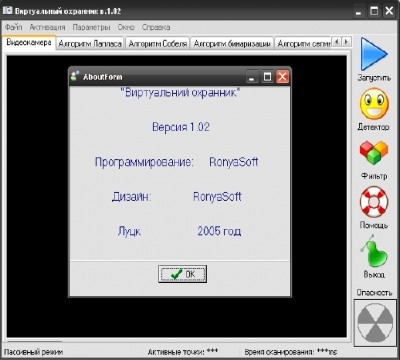
Task: Maximize the AboutForm dialog
Action: coord(267,77)
